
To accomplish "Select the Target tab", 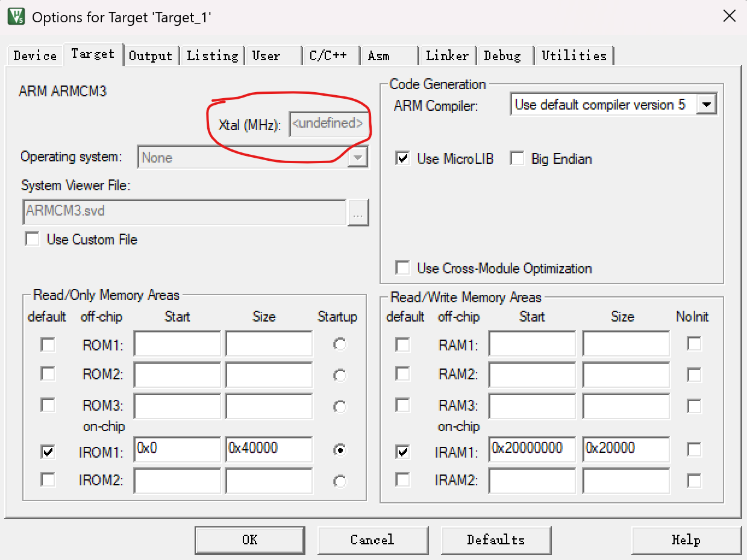I will tap(93, 54).
